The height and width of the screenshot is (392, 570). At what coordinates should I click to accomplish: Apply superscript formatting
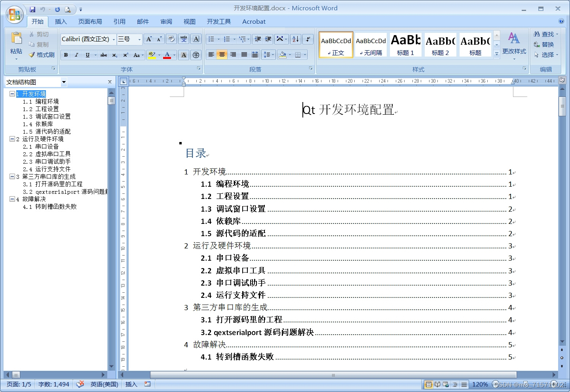coord(125,55)
